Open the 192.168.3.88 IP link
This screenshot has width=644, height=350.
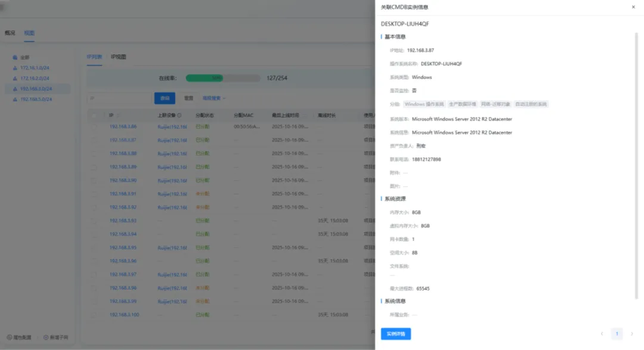pos(123,154)
